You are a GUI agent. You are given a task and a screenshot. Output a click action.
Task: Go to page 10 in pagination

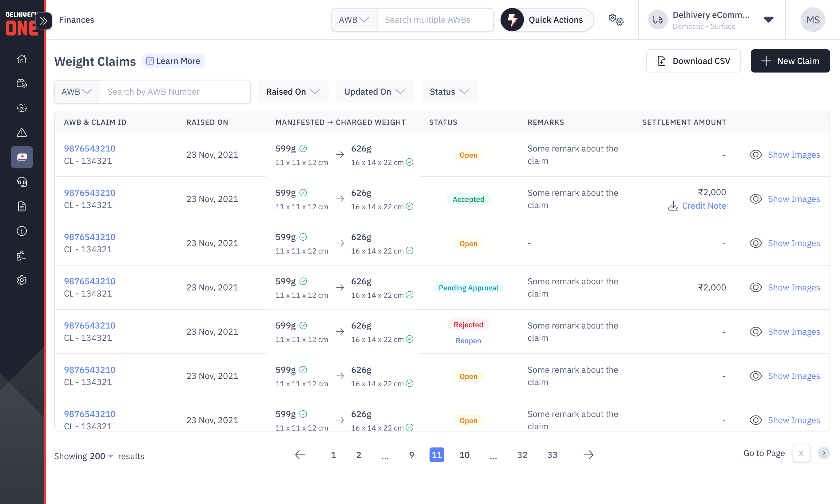click(x=464, y=455)
